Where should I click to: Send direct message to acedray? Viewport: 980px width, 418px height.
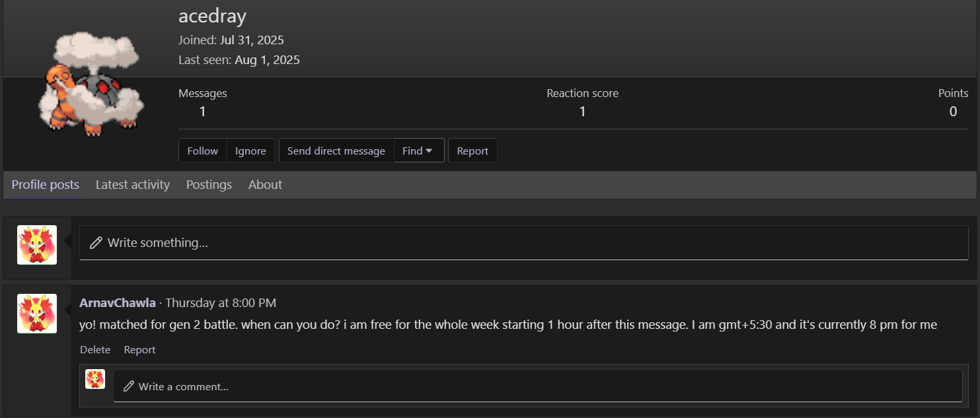tap(336, 151)
